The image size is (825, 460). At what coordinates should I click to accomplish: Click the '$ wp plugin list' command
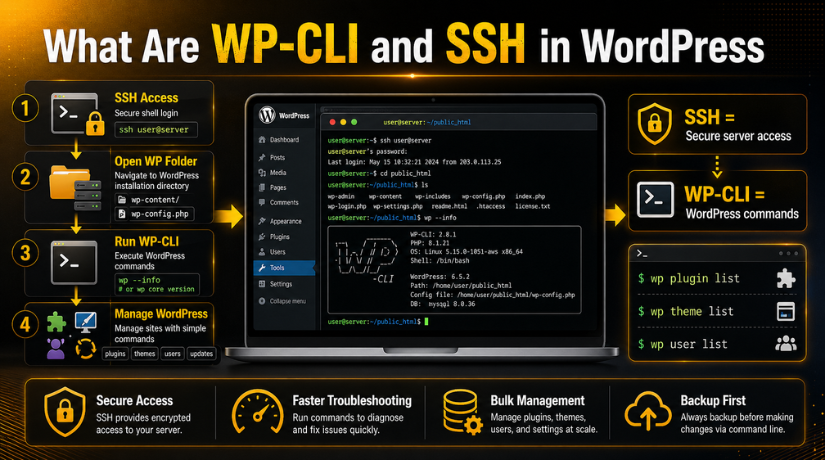coord(689,278)
